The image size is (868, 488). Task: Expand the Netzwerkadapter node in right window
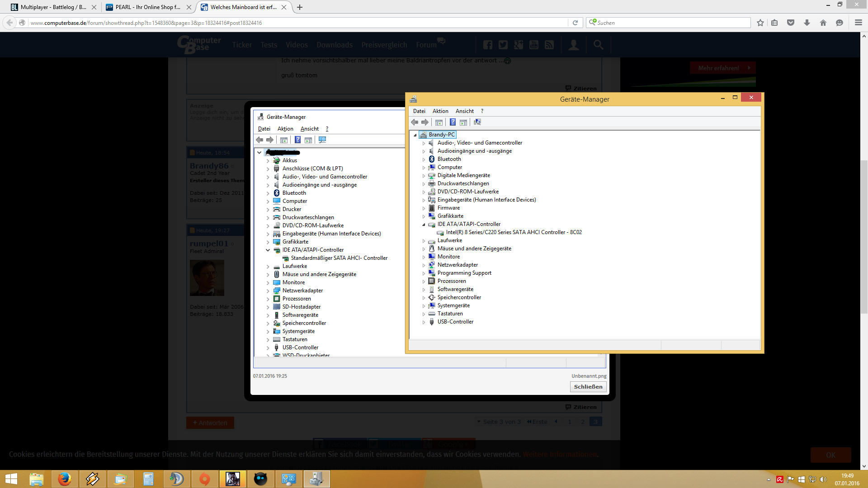(x=424, y=265)
